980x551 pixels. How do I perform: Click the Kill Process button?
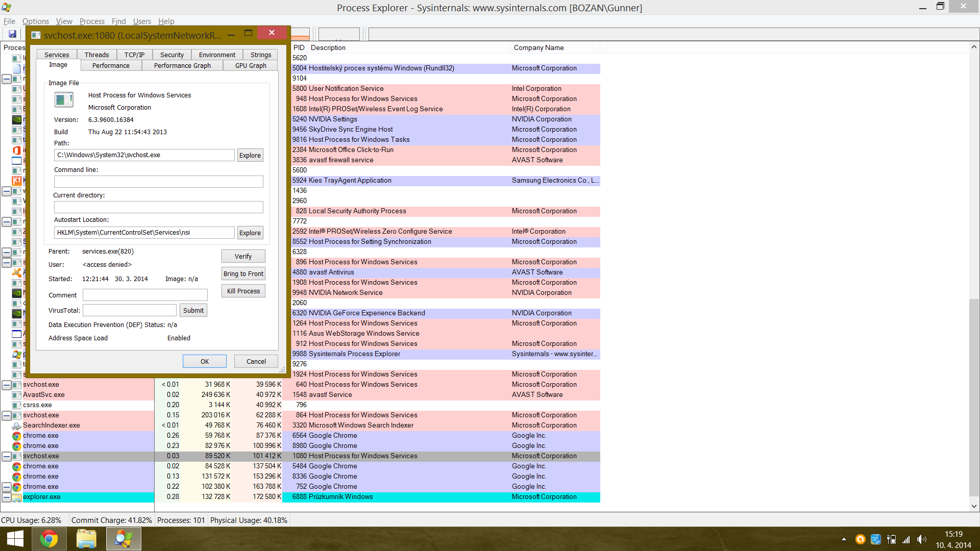click(243, 291)
